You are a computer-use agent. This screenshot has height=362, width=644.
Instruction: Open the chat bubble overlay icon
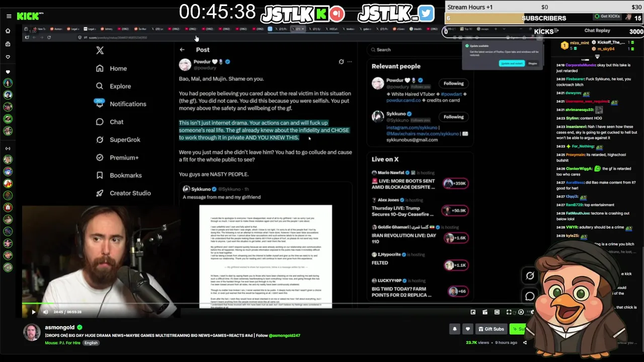[530, 296]
